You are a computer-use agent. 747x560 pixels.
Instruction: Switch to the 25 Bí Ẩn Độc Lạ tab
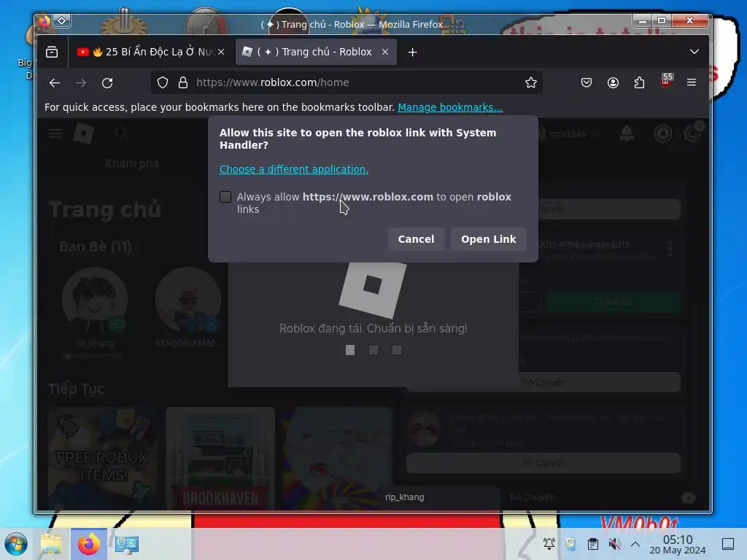(x=150, y=52)
